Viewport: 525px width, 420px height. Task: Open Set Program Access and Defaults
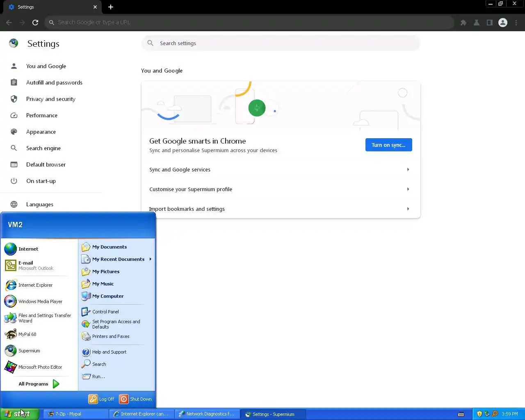click(116, 324)
